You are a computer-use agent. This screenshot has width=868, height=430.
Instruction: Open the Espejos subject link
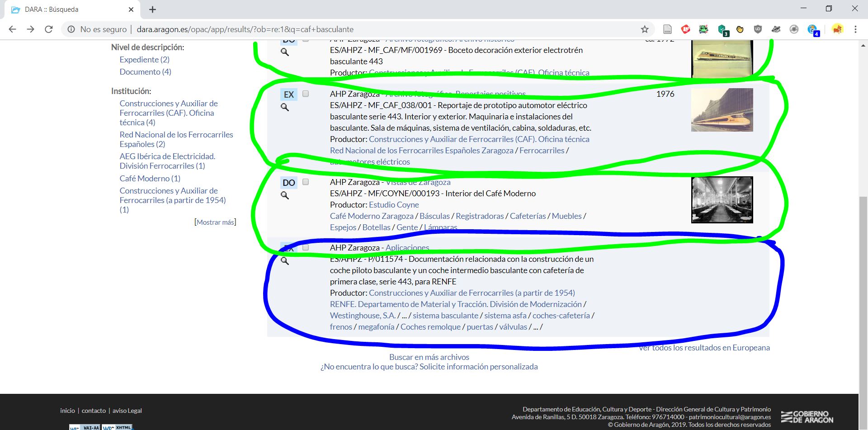tap(343, 227)
